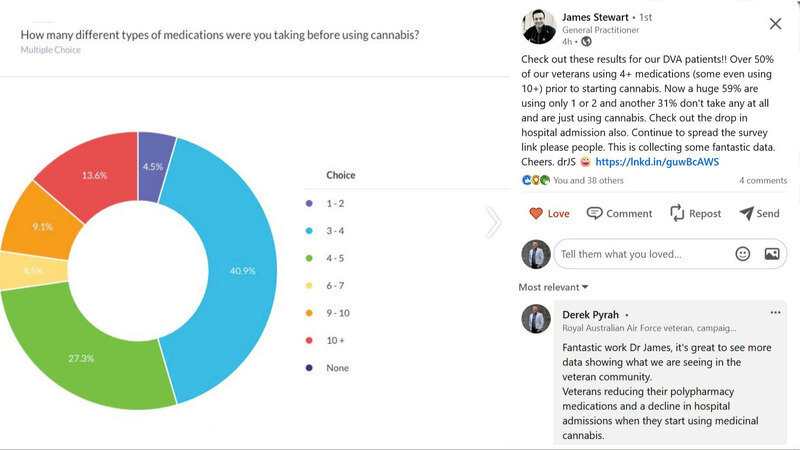Viewport: 800px width, 450px height.
Task: Open the emoji picker in comment box
Action: point(742,254)
